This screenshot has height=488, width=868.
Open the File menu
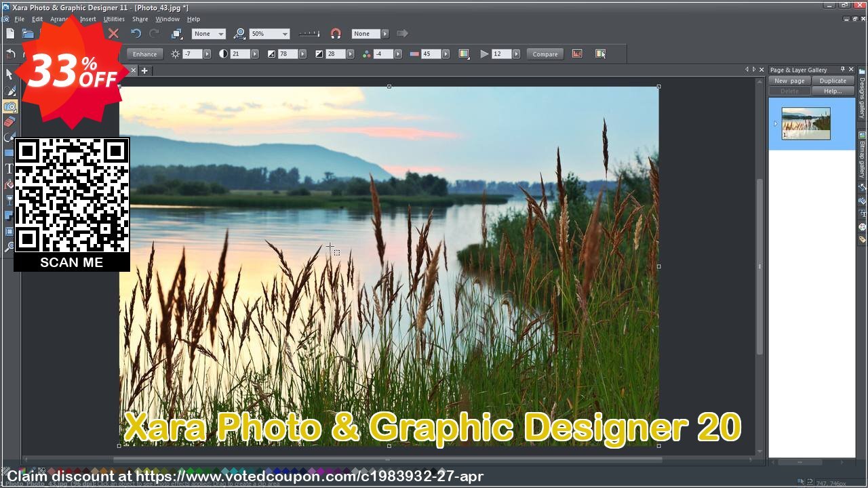(x=20, y=19)
